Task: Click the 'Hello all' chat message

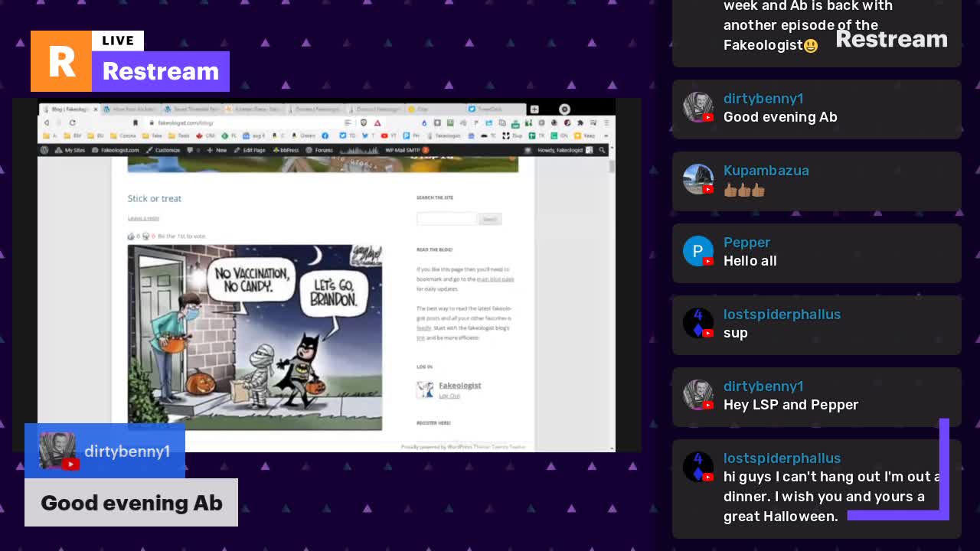Action: (x=750, y=261)
